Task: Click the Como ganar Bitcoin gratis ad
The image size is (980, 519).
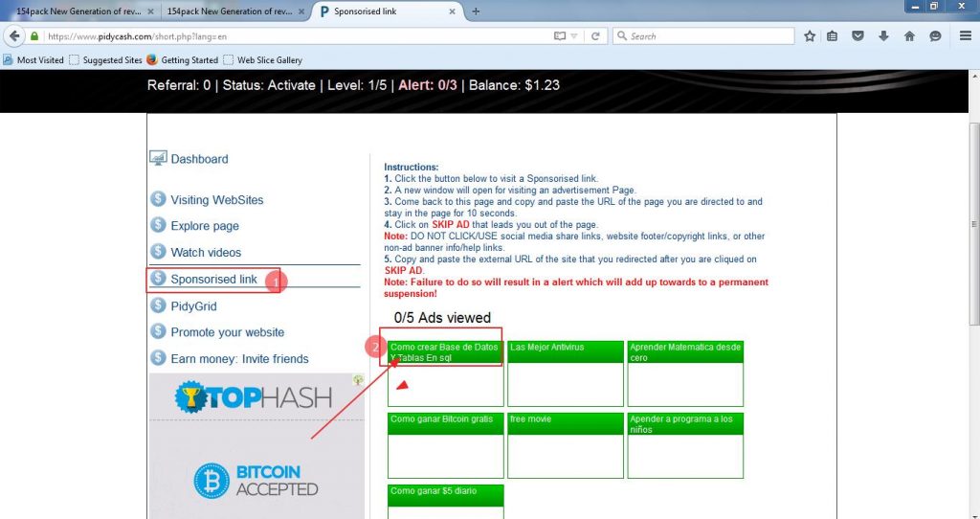Action: point(445,445)
